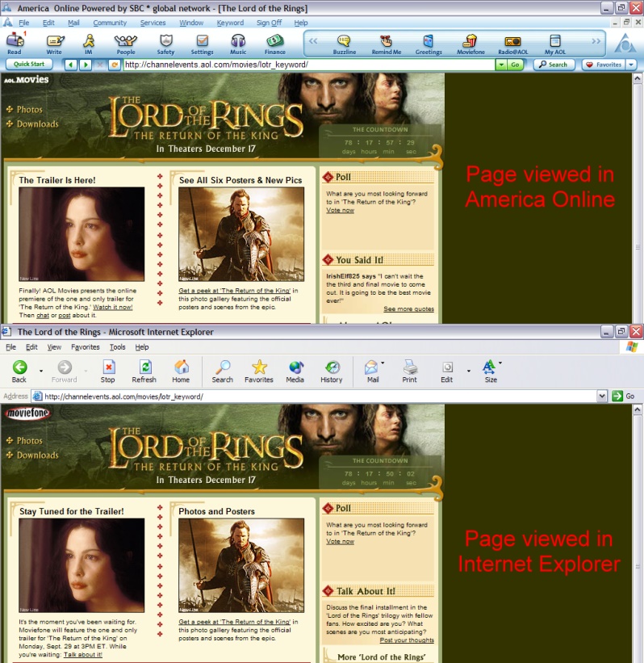644x663 pixels.
Task: Click the Finance icon in AOL toolbar
Action: pyautogui.click(x=275, y=42)
